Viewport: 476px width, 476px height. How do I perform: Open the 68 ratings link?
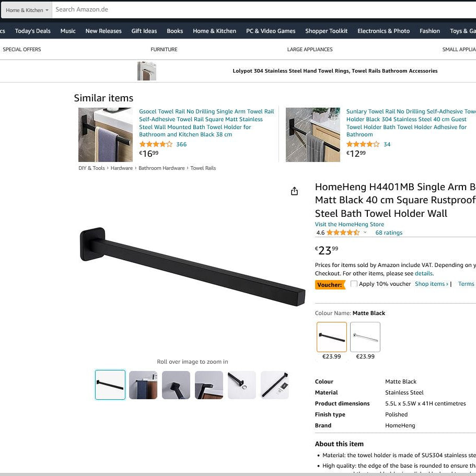click(x=389, y=233)
